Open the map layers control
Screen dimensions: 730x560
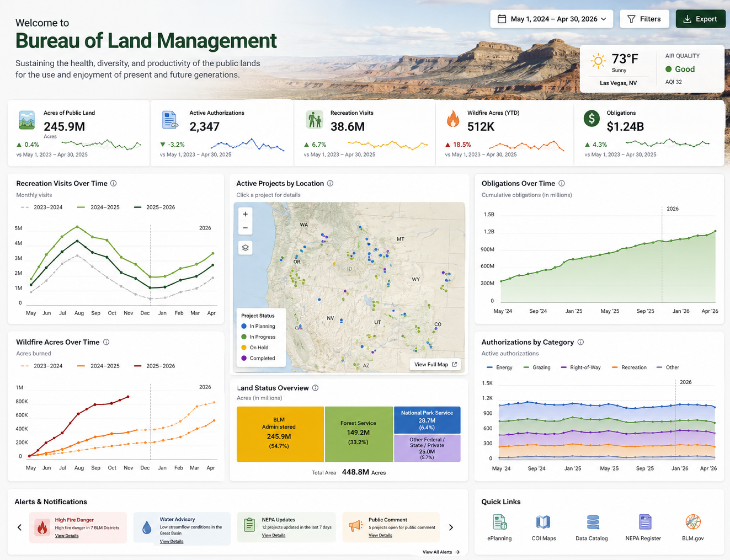pos(245,248)
